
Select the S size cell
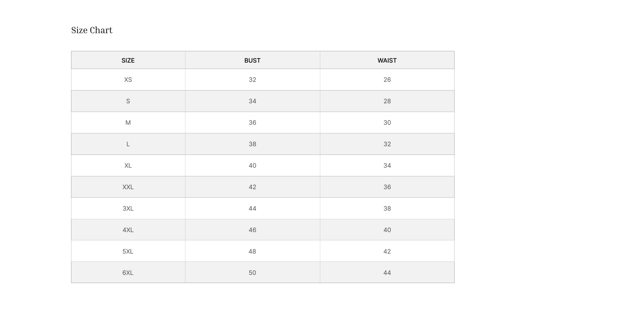click(x=128, y=101)
